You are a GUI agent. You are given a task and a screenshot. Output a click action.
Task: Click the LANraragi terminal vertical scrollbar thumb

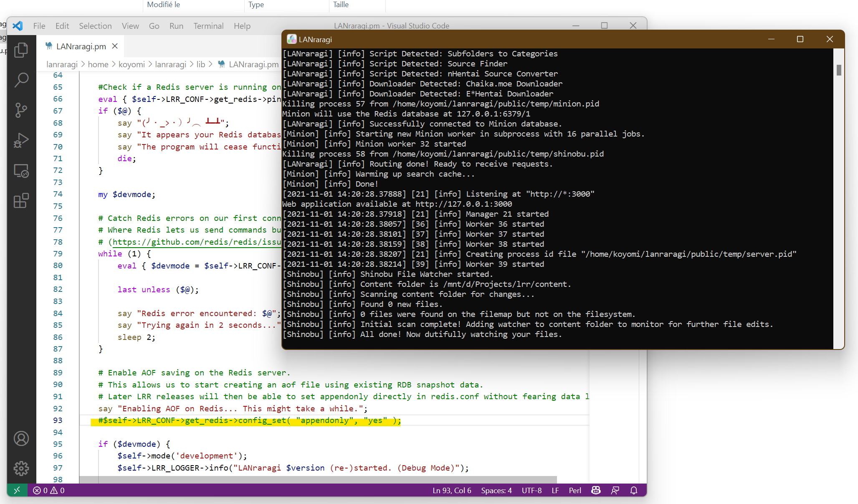(839, 70)
